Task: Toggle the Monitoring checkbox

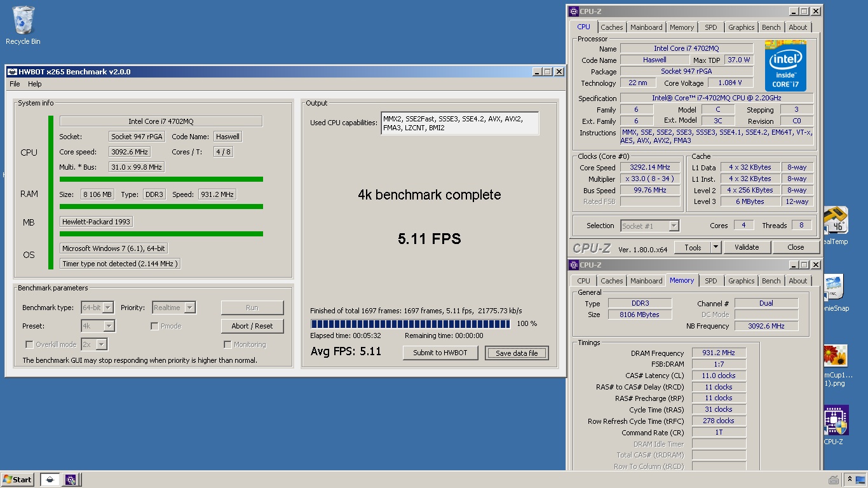Action: [227, 344]
